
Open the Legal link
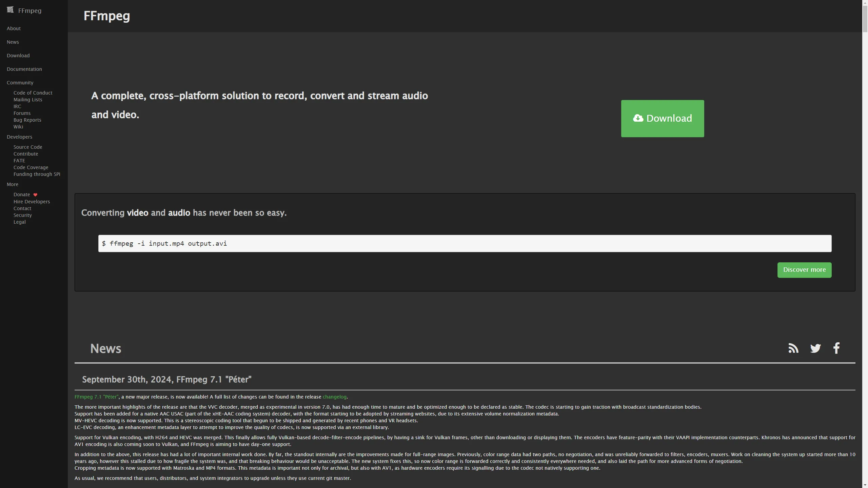[20, 222]
